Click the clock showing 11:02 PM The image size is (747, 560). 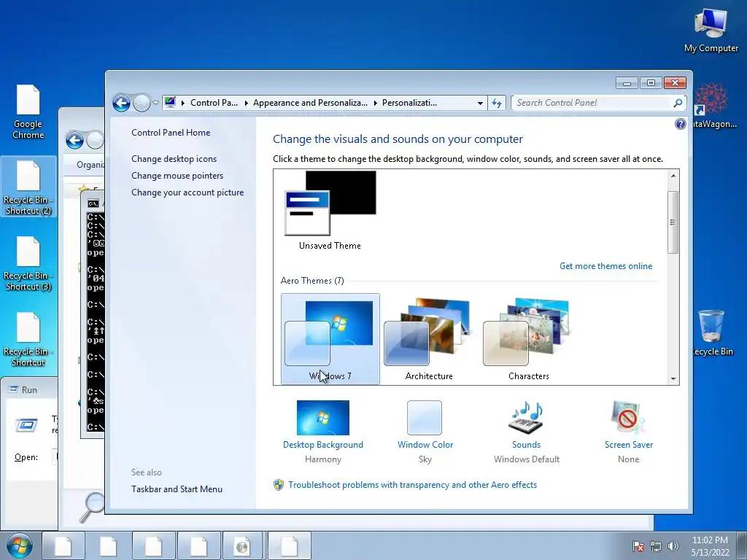tap(710, 546)
